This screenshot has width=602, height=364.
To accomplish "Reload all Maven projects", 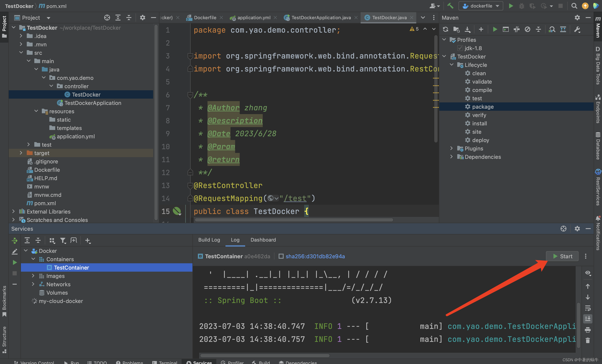I will (x=446, y=29).
